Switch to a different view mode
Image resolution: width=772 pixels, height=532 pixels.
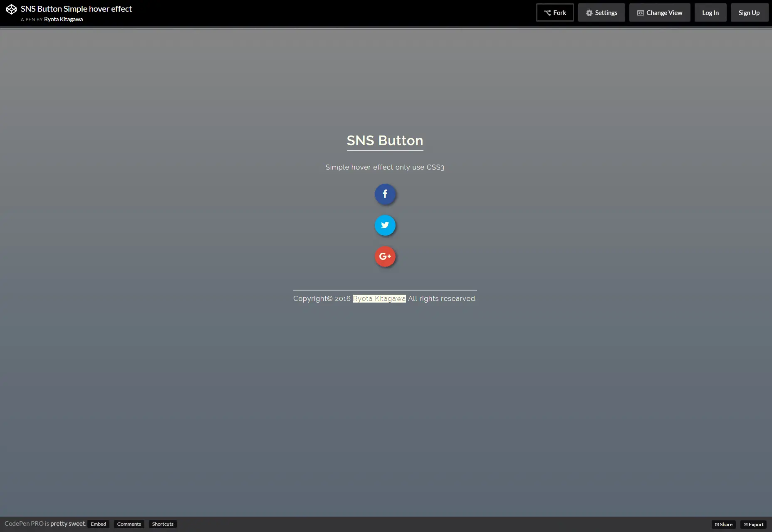coord(660,12)
